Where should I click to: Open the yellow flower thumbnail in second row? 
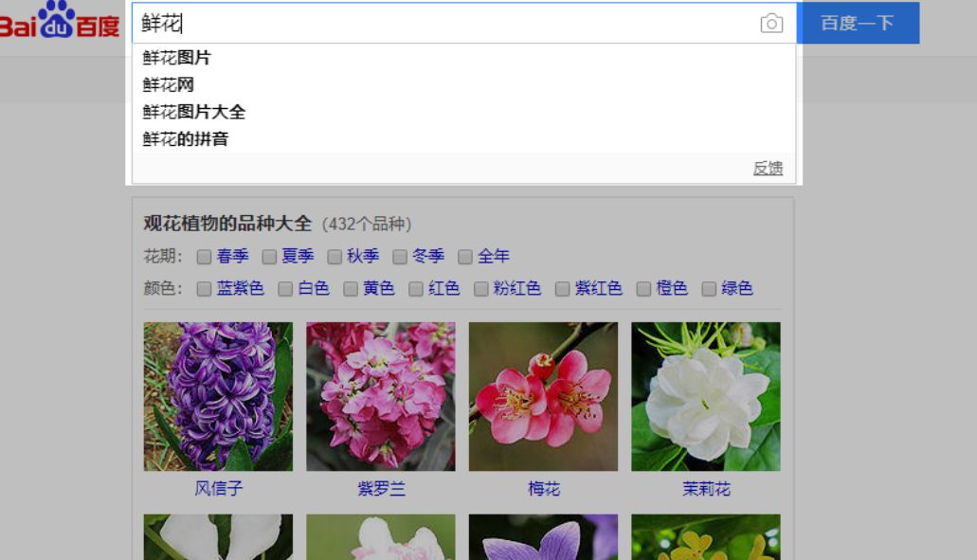706,537
